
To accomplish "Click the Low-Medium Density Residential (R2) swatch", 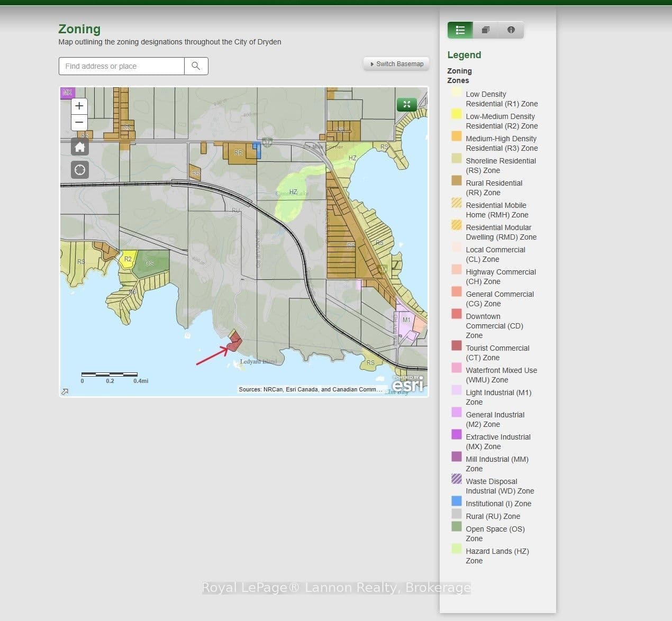I will 457,114.
